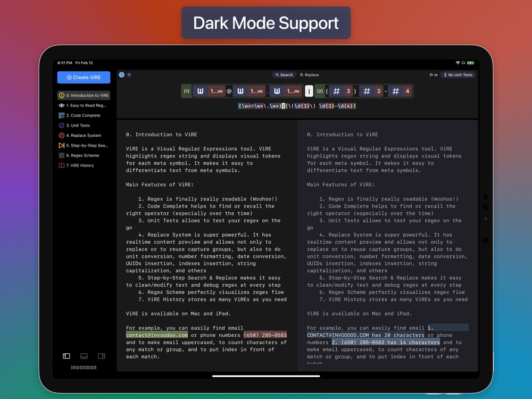Click 'ViRE is available on Mac and iPad.' in left pane
Screen dimensions: 532x399
pyautogui.click(x=178, y=313)
